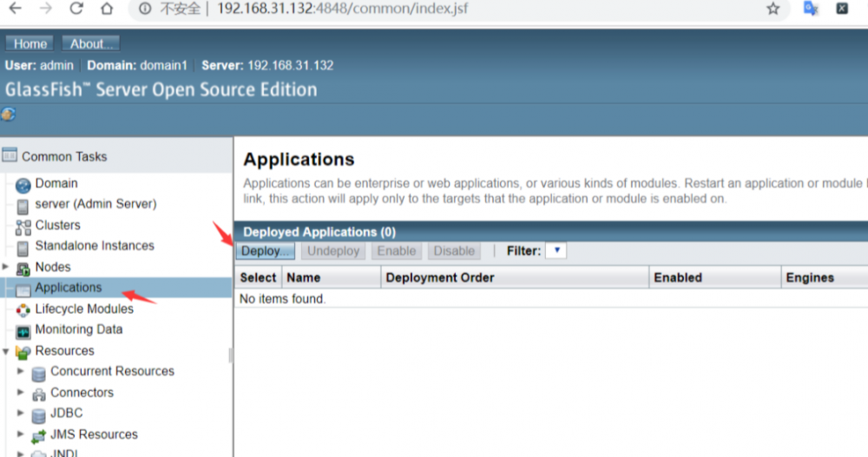Reload the page with refresh icon
868x457 pixels.
click(x=76, y=9)
